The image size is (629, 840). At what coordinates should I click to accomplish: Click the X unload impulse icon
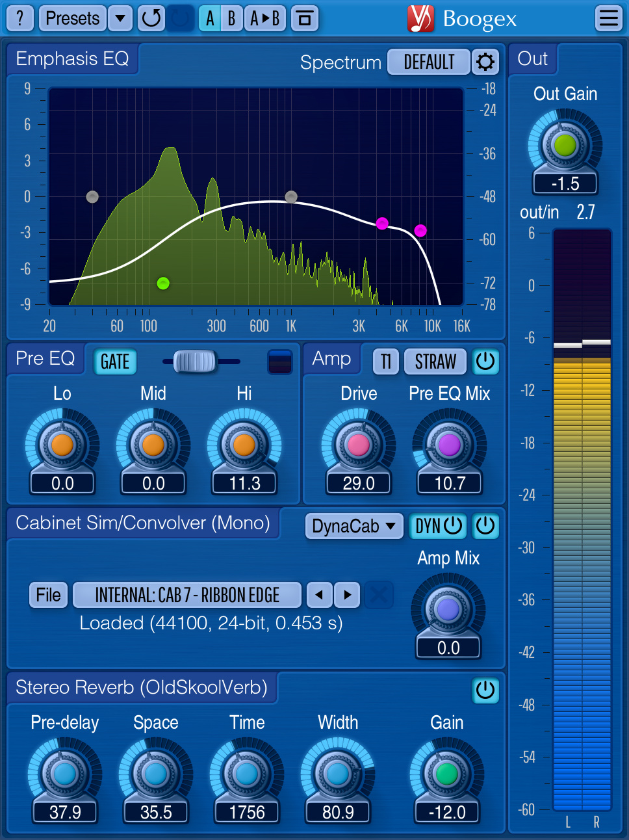click(379, 594)
